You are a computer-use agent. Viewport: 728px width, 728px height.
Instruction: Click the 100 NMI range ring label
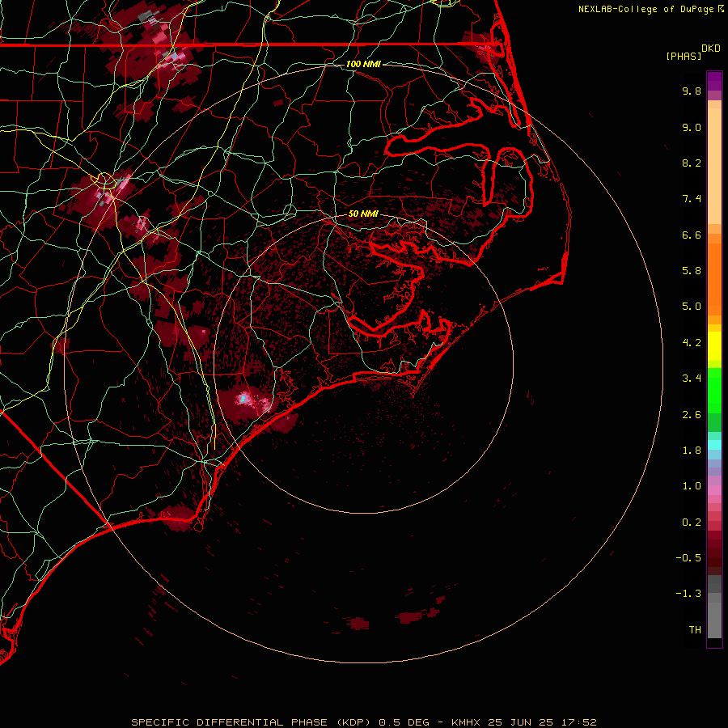tap(363, 64)
